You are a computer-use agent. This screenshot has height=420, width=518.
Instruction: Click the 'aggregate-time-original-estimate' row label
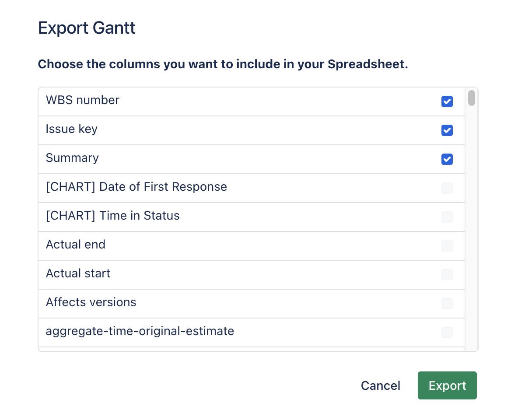click(140, 331)
